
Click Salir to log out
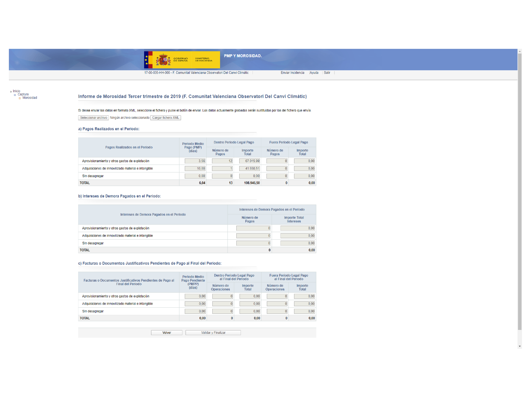pyautogui.click(x=327, y=73)
